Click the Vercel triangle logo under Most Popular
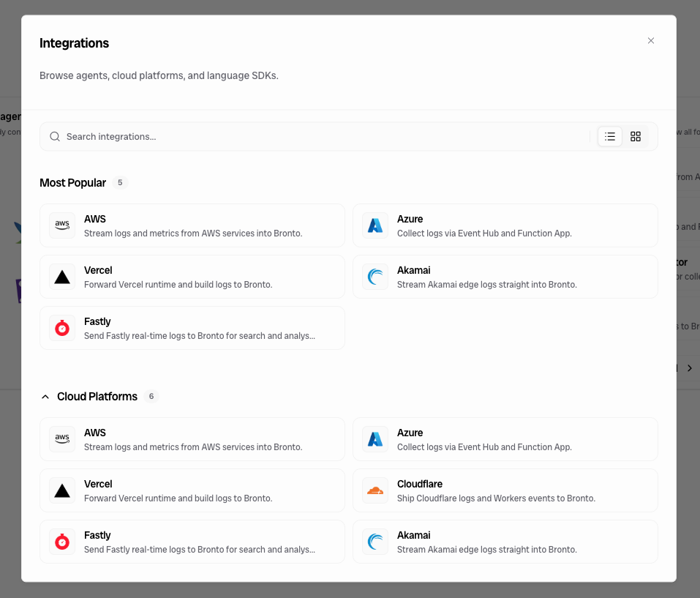 point(62,277)
